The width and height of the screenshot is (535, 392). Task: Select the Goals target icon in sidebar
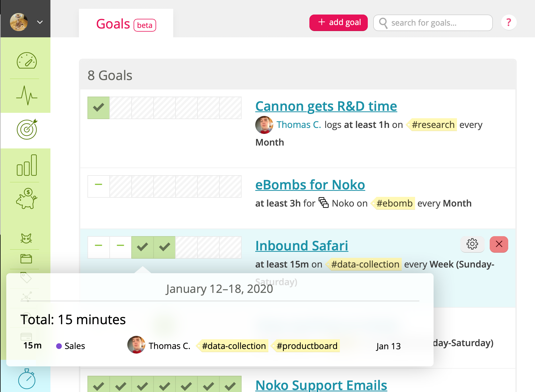pos(27,129)
